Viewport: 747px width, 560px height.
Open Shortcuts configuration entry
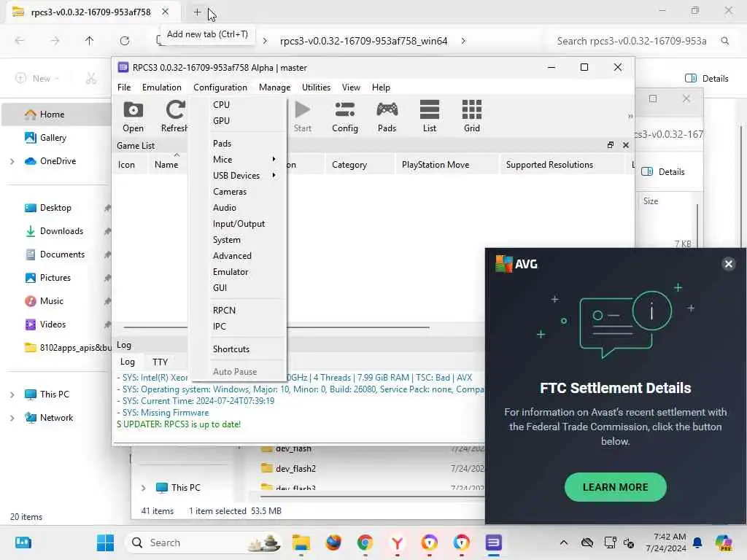[239, 349]
